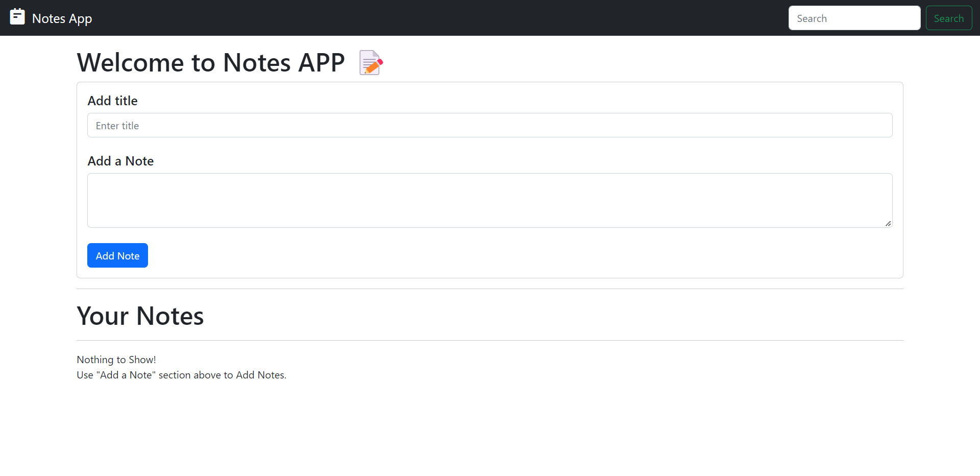Click the Your Notes heading
The image size is (980, 476).
point(140,315)
